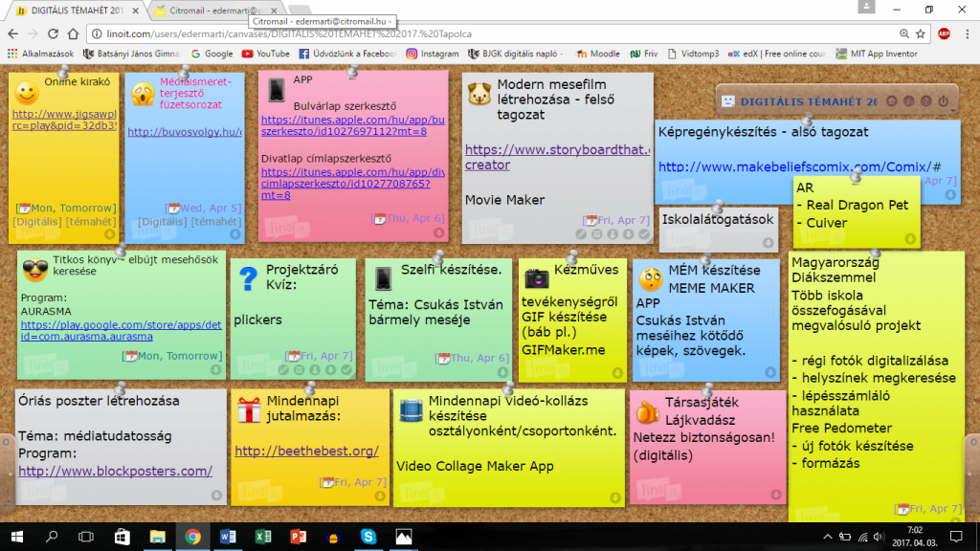Expand down-arrow on Titkos könyv sticky
The height and width of the screenshot is (551, 980).
click(x=215, y=370)
